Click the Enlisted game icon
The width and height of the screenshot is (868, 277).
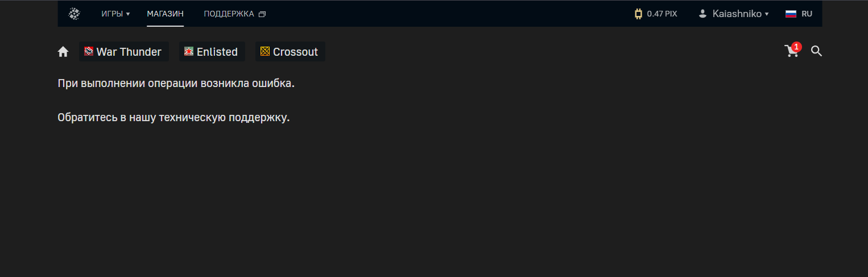(189, 51)
